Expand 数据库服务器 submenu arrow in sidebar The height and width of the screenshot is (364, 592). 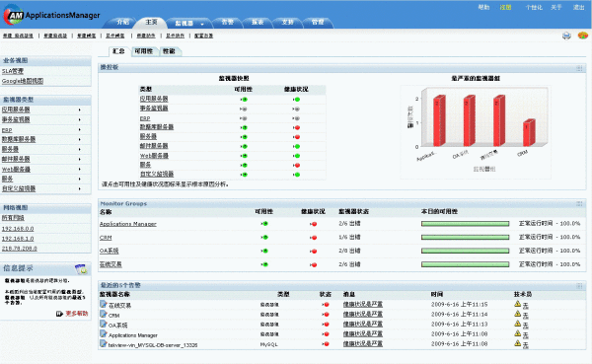click(80, 140)
